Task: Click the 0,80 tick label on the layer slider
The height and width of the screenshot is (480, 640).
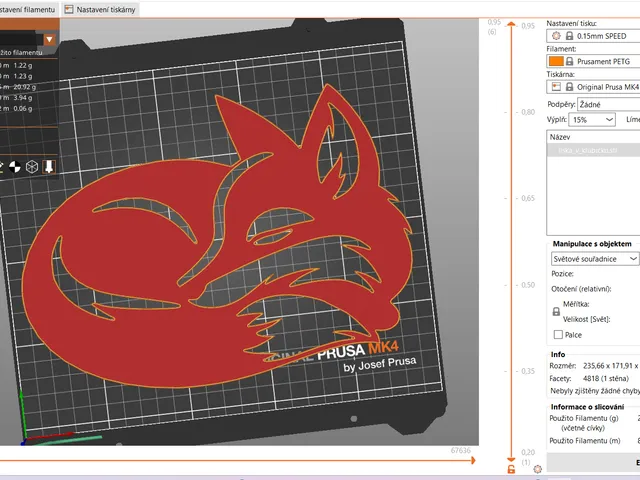Action: [x=528, y=112]
